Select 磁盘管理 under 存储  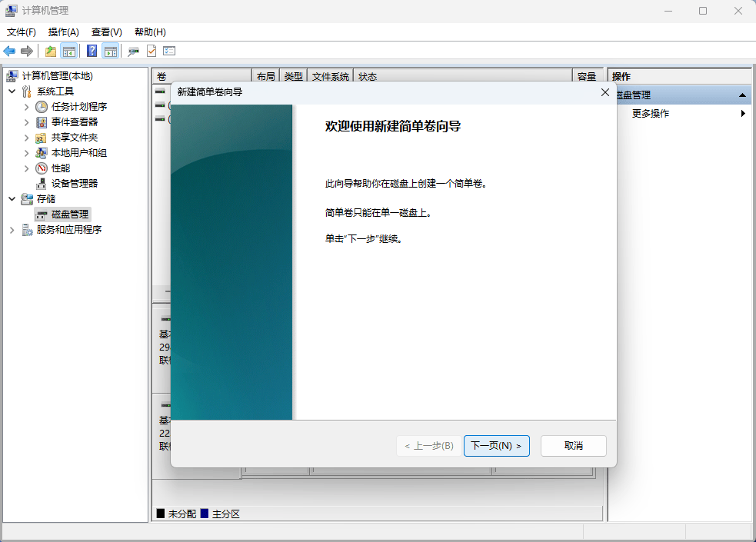69,214
